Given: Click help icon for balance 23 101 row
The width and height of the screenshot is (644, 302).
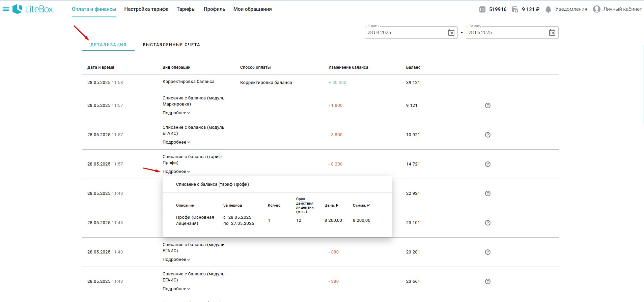Looking at the screenshot, I should point(488,223).
